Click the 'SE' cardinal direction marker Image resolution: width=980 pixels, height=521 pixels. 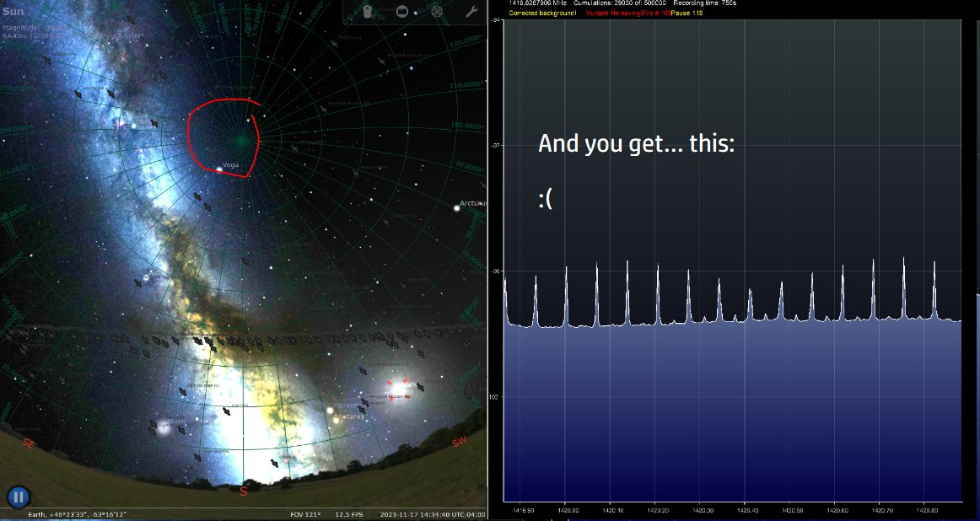pyautogui.click(x=28, y=443)
